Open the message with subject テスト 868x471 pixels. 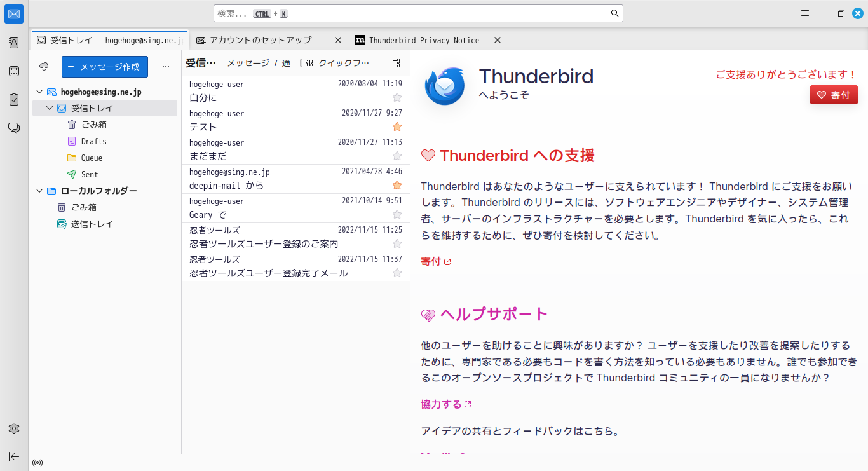[295, 121]
